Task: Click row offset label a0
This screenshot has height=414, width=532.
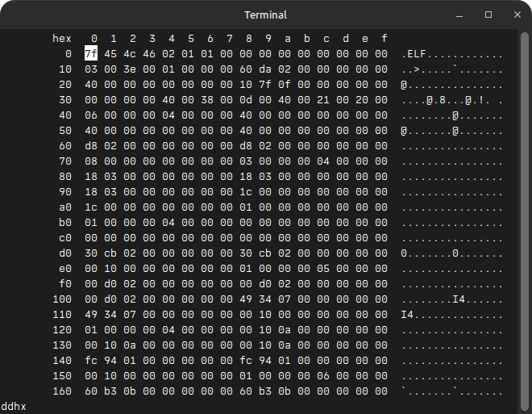Action: [65, 207]
